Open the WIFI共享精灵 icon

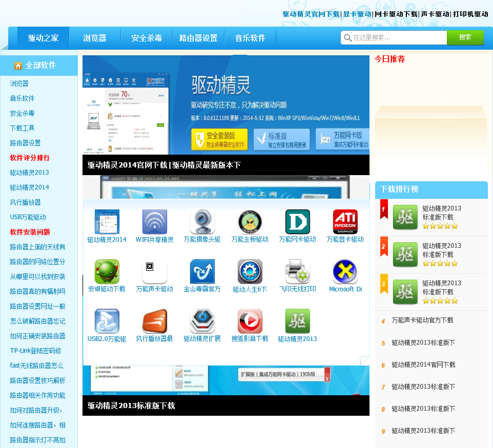point(155,222)
